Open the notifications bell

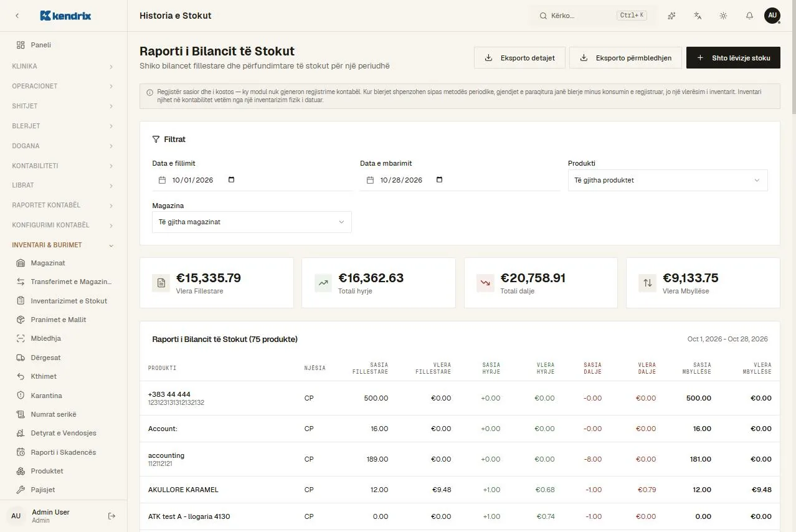pyautogui.click(x=749, y=16)
